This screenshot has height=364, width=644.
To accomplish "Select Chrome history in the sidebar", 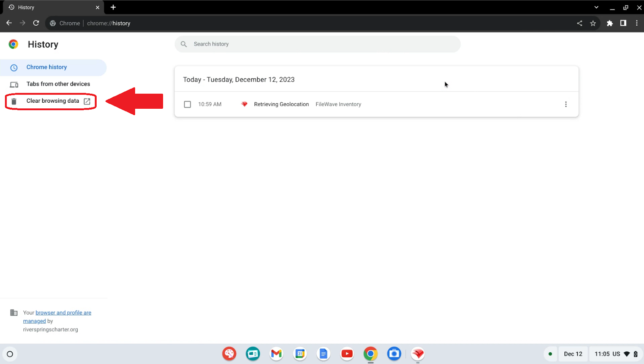I will pos(47,67).
